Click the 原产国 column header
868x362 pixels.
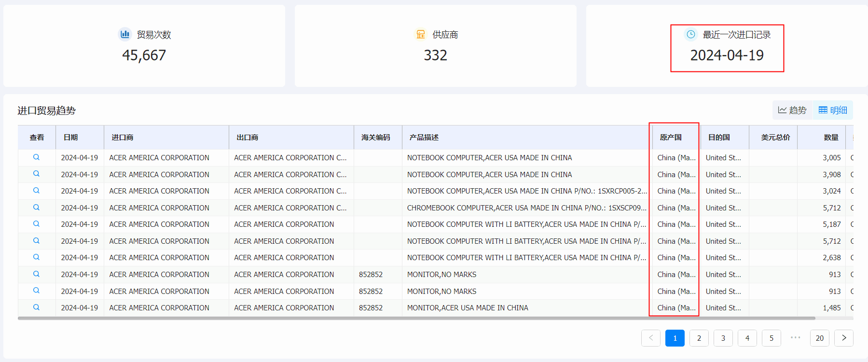(x=671, y=138)
